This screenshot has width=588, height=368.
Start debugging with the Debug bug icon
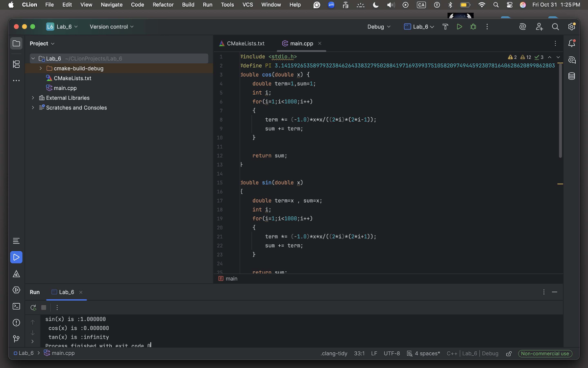click(x=473, y=26)
